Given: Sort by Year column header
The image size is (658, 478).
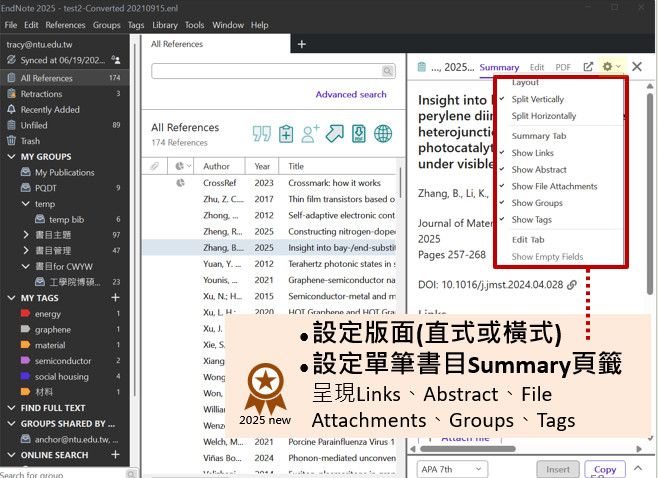Looking at the screenshot, I should pyautogui.click(x=262, y=166).
